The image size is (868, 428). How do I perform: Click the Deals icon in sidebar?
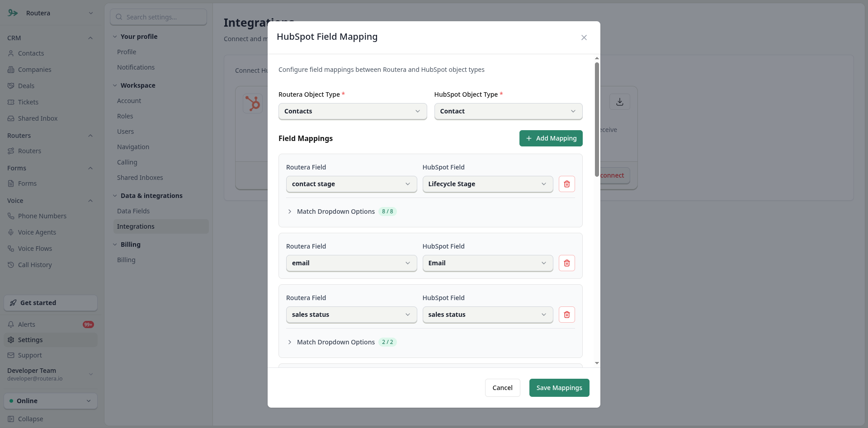[x=11, y=86]
